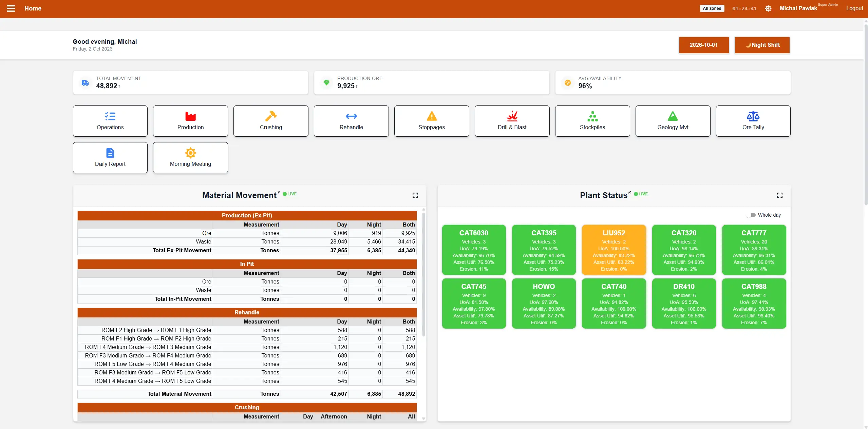The width and height of the screenshot is (868, 429).
Task: Click the Production Ore 9,925 card
Action: (432, 83)
